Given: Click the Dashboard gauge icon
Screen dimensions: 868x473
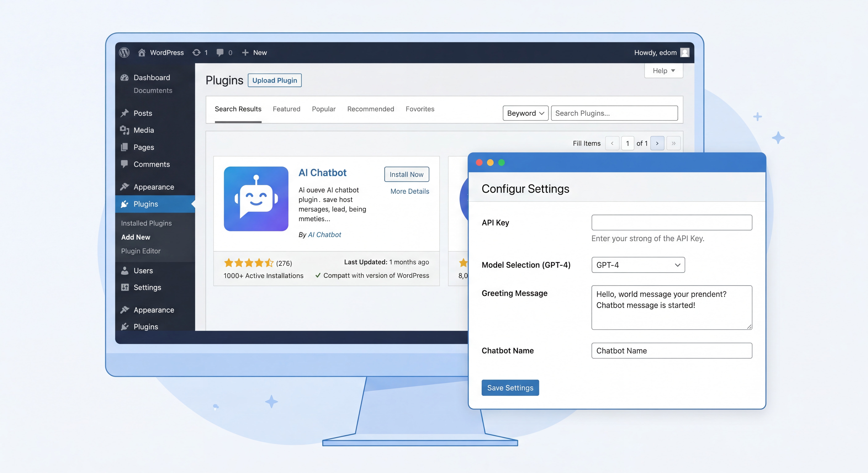Looking at the screenshot, I should (125, 77).
